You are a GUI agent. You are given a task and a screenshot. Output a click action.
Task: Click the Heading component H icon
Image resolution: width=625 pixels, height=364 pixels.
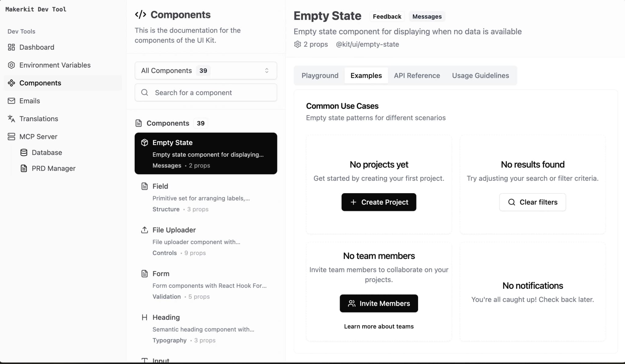point(145,317)
